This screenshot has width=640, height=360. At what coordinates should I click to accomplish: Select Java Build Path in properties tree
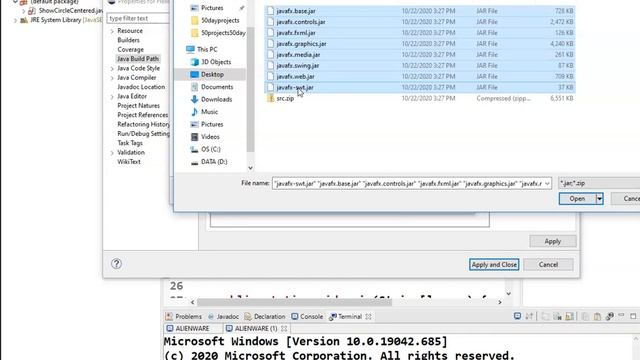point(138,59)
